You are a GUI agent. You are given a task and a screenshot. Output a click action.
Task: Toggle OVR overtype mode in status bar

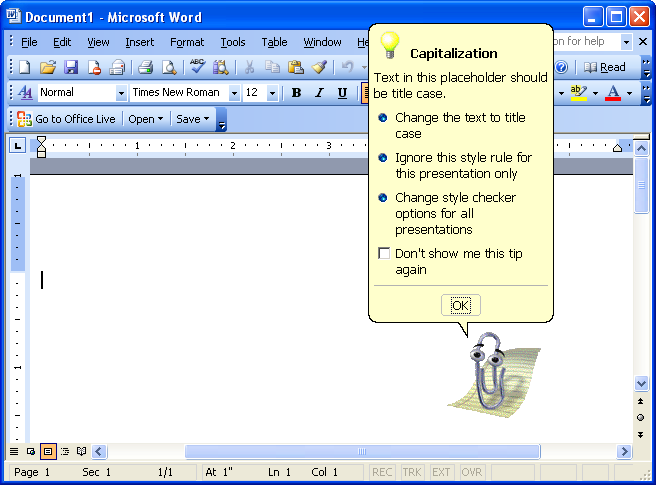[x=472, y=472]
